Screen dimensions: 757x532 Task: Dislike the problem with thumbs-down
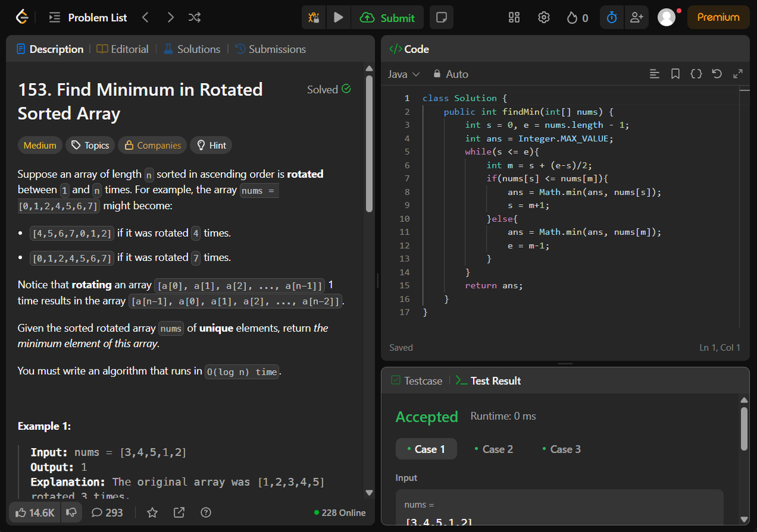coord(71,512)
